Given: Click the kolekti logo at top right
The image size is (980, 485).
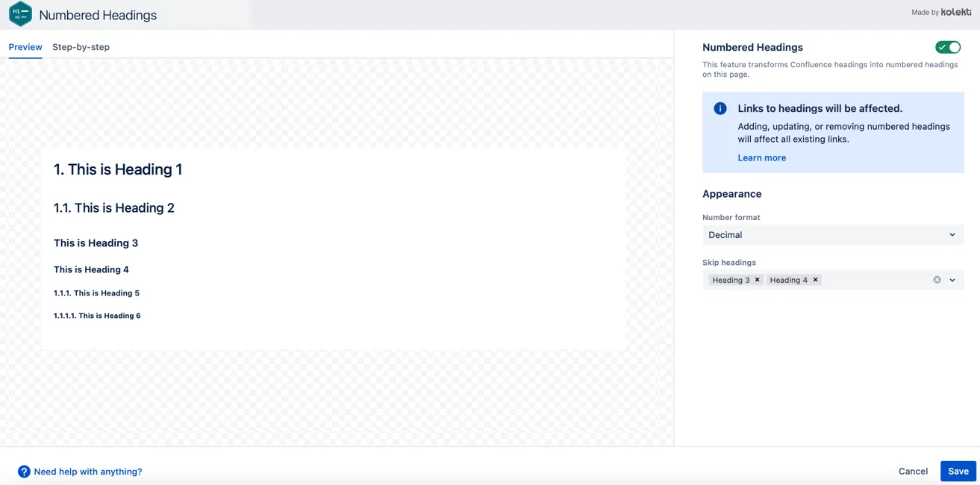Looking at the screenshot, I should (956, 12).
